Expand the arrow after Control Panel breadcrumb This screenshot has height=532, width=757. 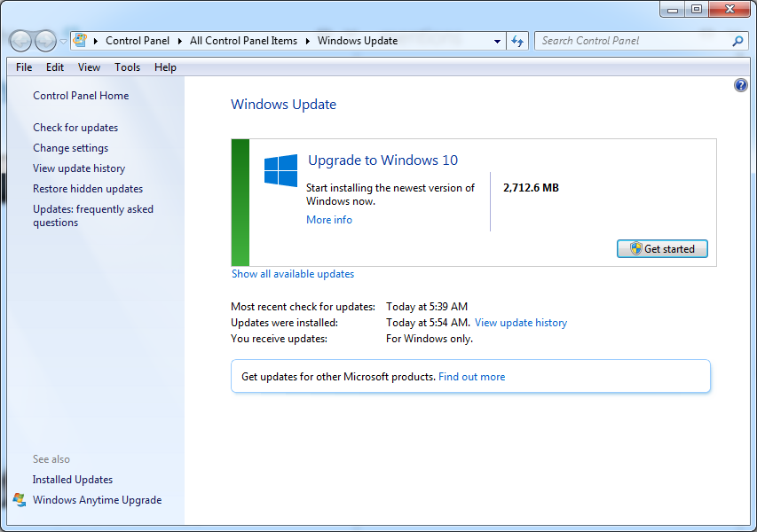coord(179,41)
